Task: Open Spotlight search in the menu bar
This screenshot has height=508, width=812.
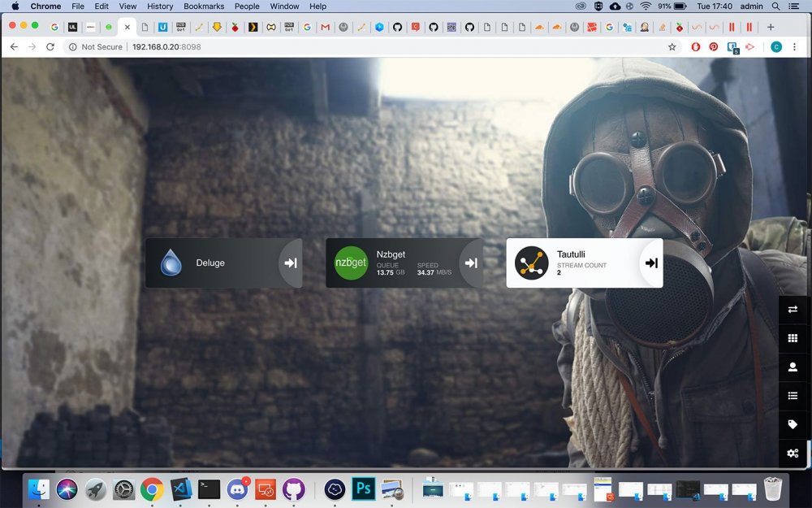Action: 775,7
